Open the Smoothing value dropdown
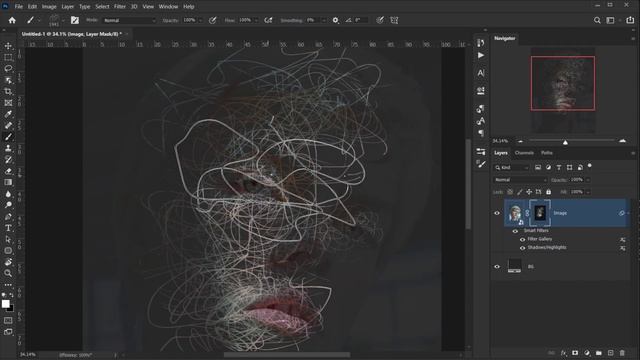The image size is (640, 360). [x=324, y=20]
